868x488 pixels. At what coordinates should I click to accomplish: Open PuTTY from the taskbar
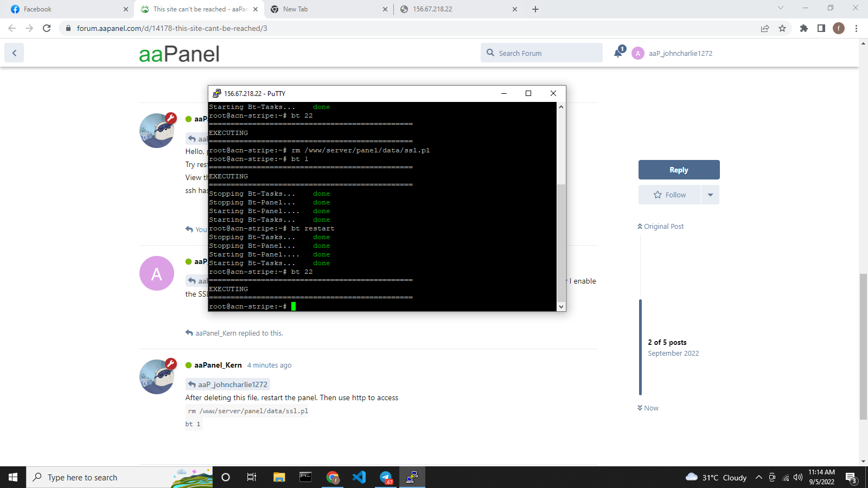(x=412, y=477)
